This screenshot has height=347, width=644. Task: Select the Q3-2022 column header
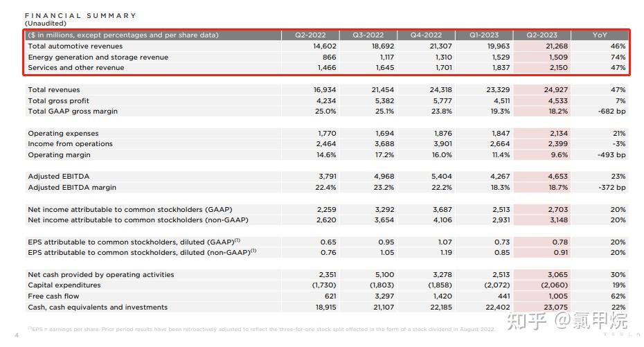368,35
